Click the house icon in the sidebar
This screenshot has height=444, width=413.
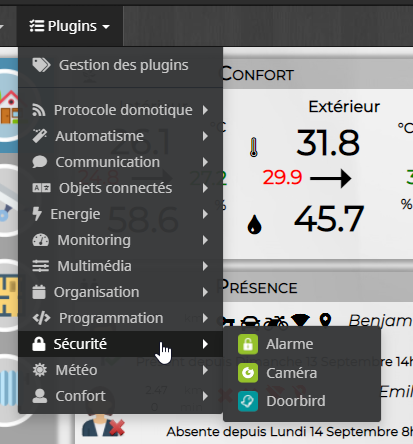tap(9, 106)
